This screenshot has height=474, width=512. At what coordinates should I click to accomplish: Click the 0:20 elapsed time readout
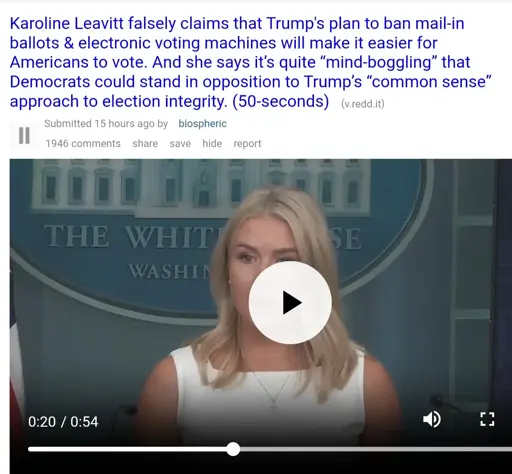42,422
